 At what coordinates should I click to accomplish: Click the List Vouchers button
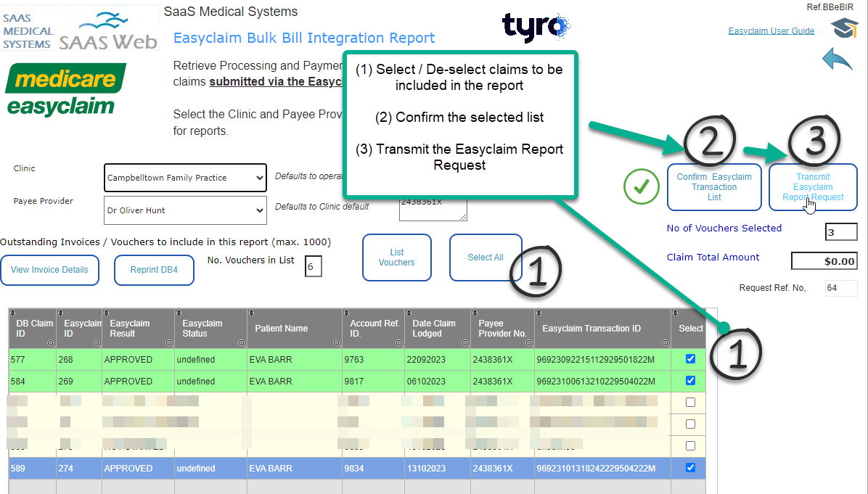(397, 258)
